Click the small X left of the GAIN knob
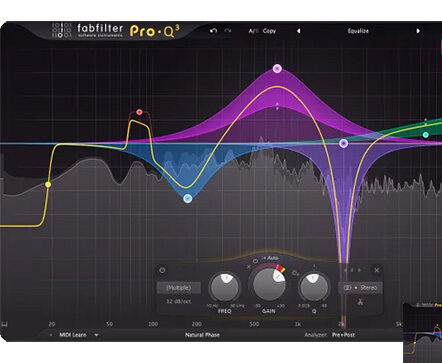The height and width of the screenshot is (363, 442). pyautogui.click(x=249, y=267)
